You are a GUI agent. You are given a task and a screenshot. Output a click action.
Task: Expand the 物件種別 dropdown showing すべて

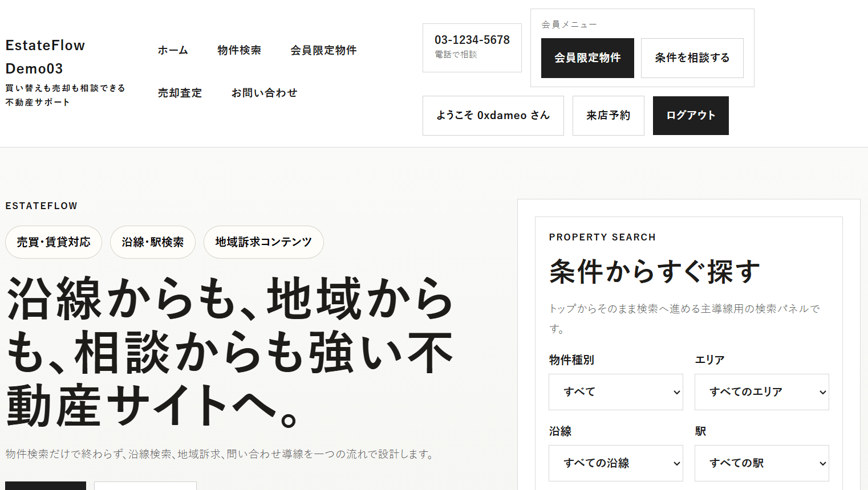(615, 392)
